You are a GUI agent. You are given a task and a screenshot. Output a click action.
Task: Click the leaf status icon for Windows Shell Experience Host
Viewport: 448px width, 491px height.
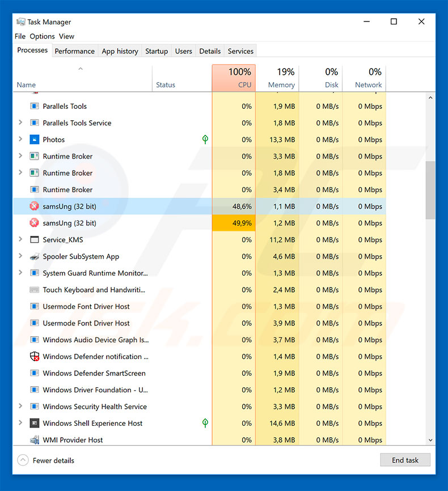click(x=205, y=423)
